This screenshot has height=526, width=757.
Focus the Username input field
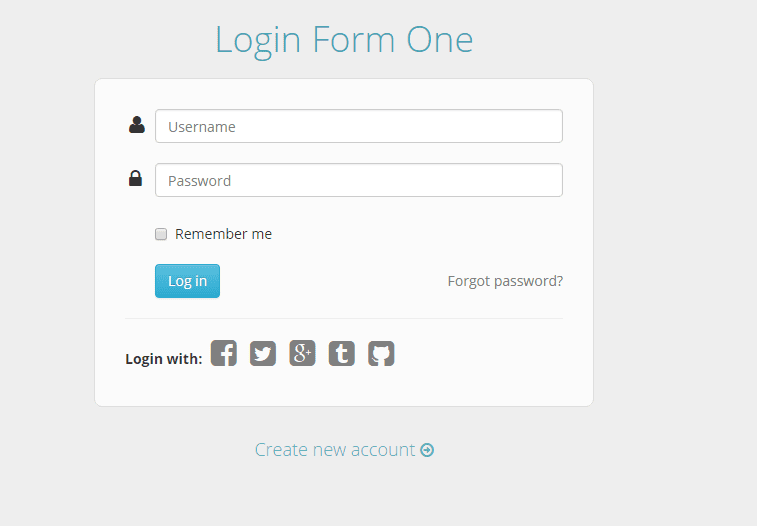(358, 127)
